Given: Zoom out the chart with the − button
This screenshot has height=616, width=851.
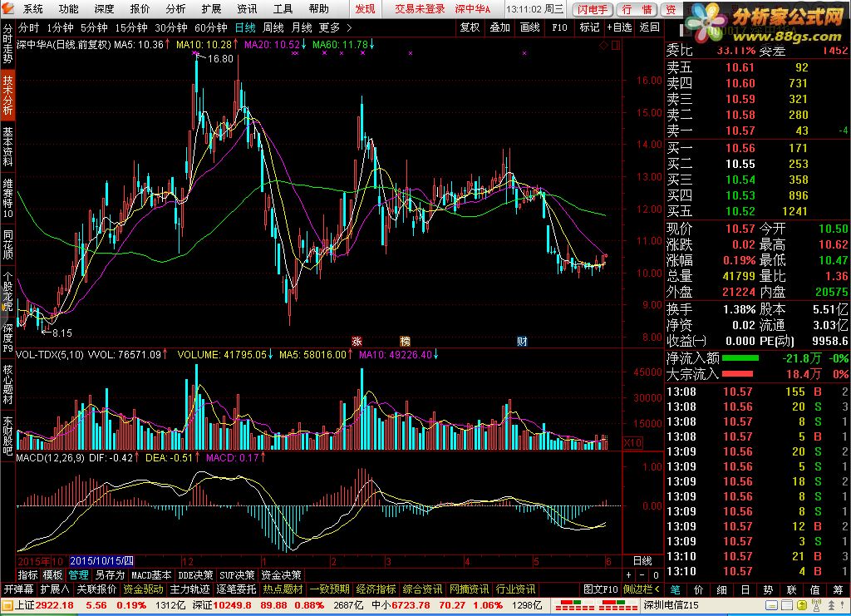Looking at the screenshot, I should [642, 574].
